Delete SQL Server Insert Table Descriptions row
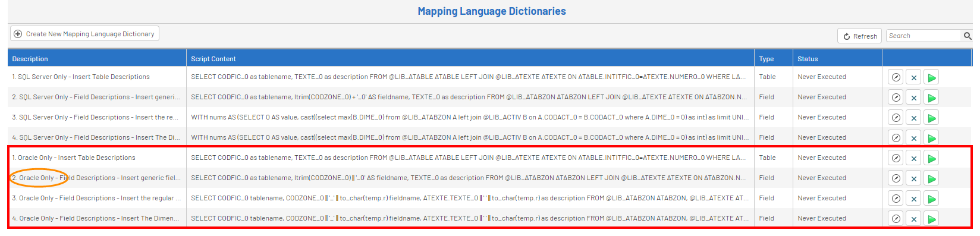 point(914,77)
